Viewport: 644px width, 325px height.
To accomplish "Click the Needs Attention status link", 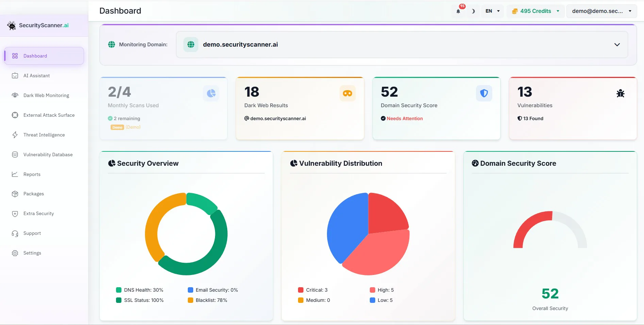I will [x=404, y=118].
